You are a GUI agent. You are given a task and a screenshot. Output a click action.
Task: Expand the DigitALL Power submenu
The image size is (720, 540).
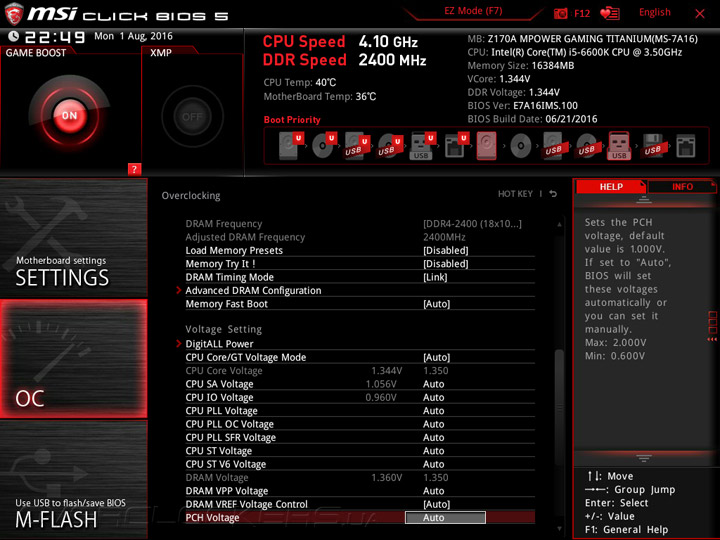(219, 344)
